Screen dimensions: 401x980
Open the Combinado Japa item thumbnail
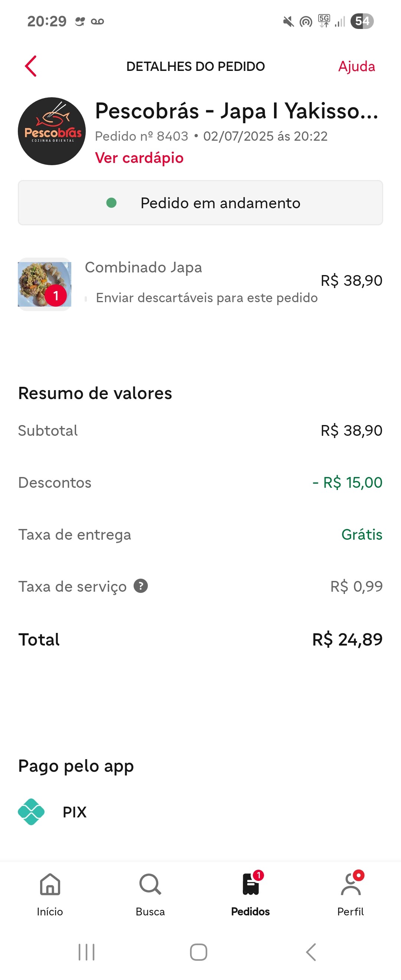pyautogui.click(x=45, y=284)
